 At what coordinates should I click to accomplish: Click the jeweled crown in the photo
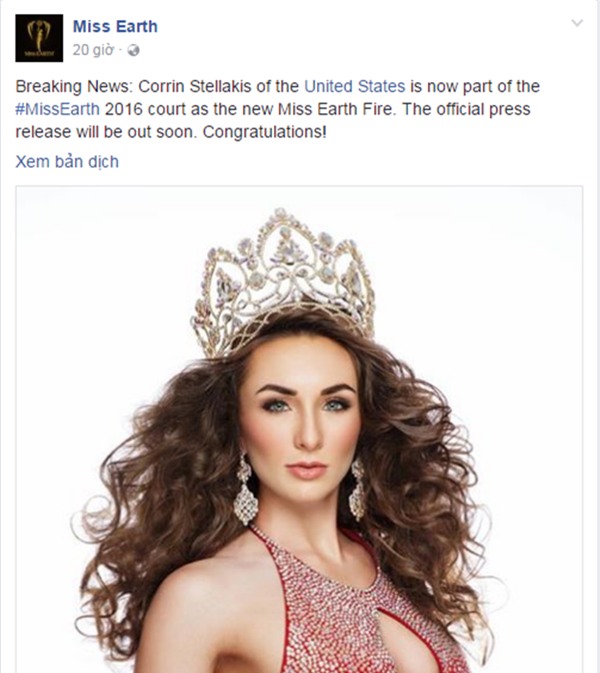tap(283, 281)
